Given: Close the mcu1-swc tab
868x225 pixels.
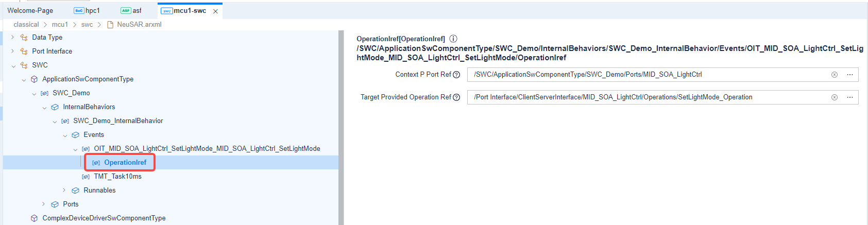Looking at the screenshot, I should coord(215,11).
